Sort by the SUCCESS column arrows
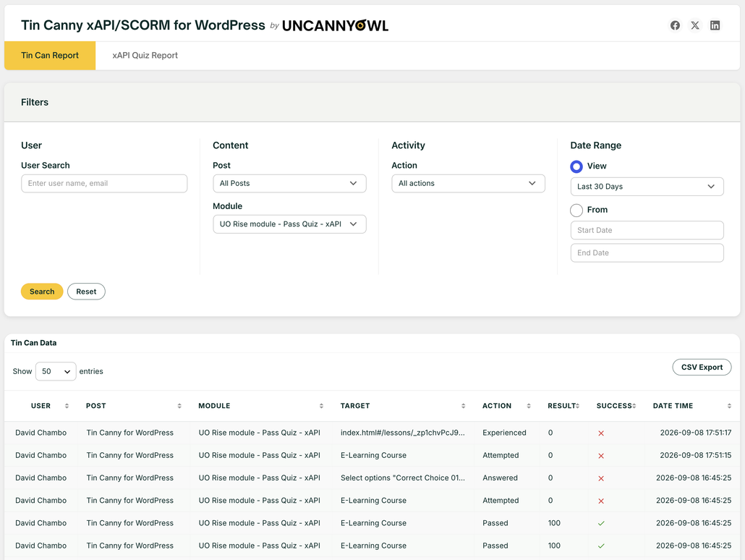The width and height of the screenshot is (745, 560). coord(634,406)
